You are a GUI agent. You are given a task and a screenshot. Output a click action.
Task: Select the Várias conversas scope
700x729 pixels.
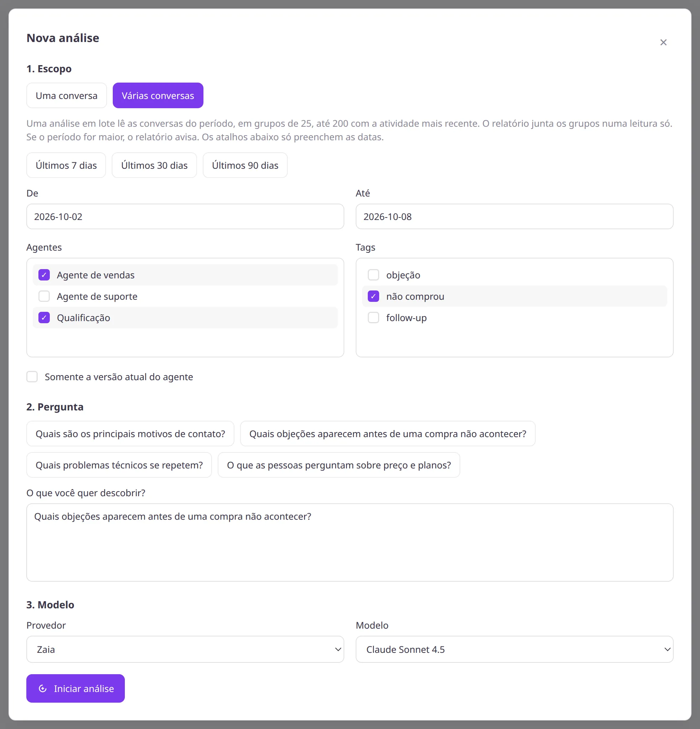tap(158, 96)
